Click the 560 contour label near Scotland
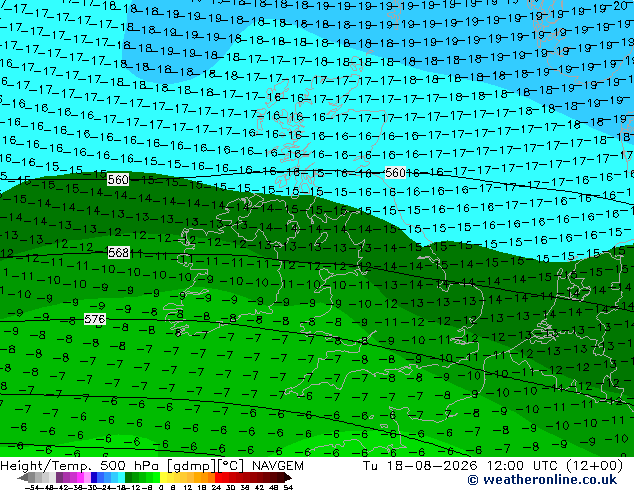The height and width of the screenshot is (490, 634). point(395,173)
